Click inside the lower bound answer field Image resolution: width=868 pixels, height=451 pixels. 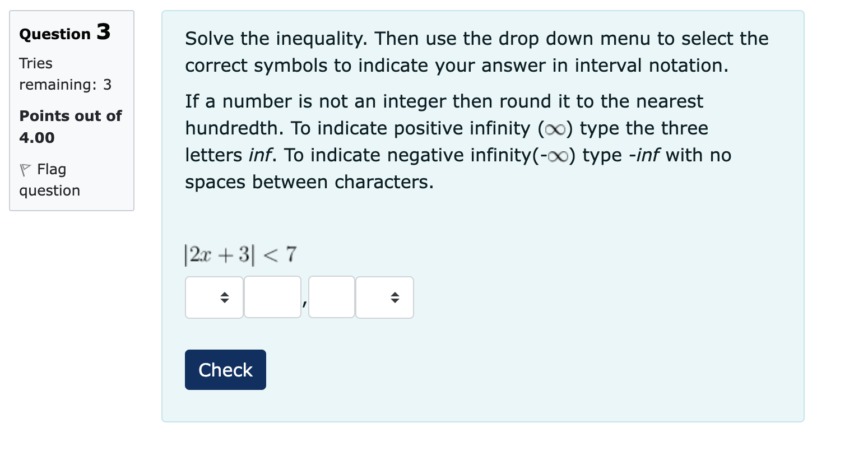[x=272, y=297]
